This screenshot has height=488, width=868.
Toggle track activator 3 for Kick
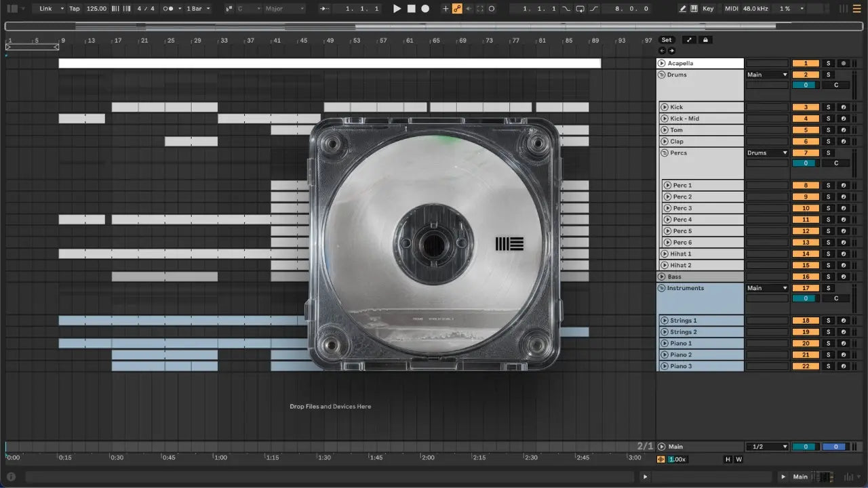(806, 107)
